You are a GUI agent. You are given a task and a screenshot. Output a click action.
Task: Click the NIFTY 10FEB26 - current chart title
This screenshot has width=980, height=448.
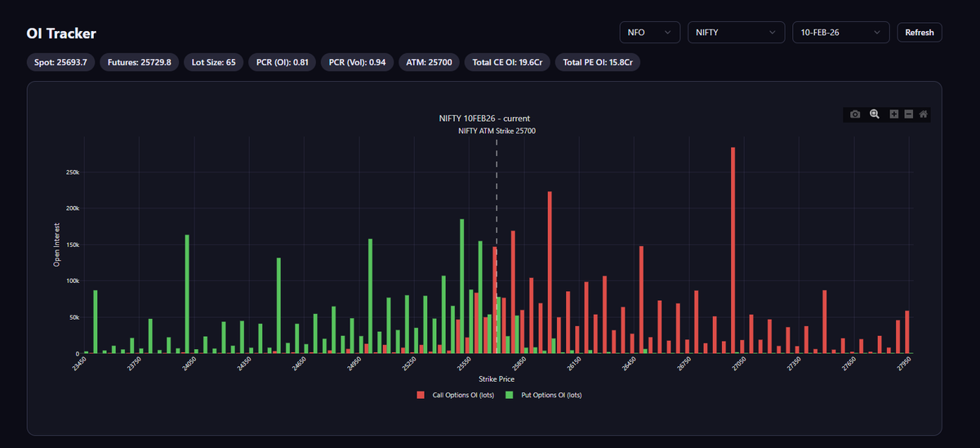pyautogui.click(x=484, y=119)
